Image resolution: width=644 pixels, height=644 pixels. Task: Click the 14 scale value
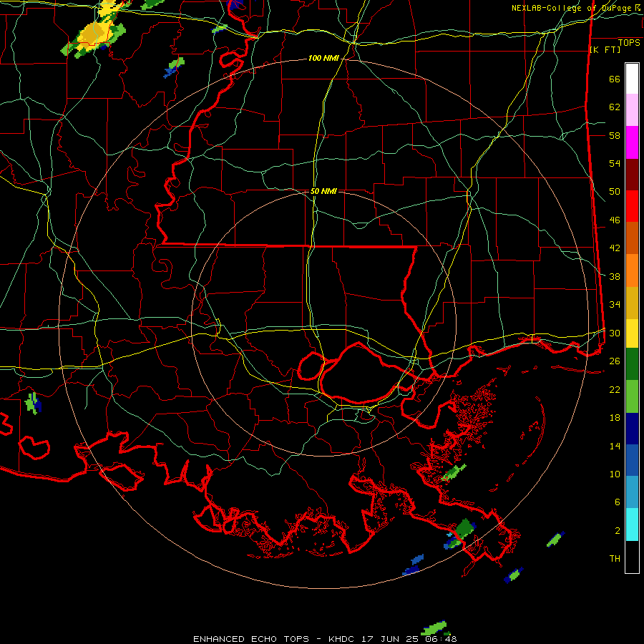[x=615, y=446]
